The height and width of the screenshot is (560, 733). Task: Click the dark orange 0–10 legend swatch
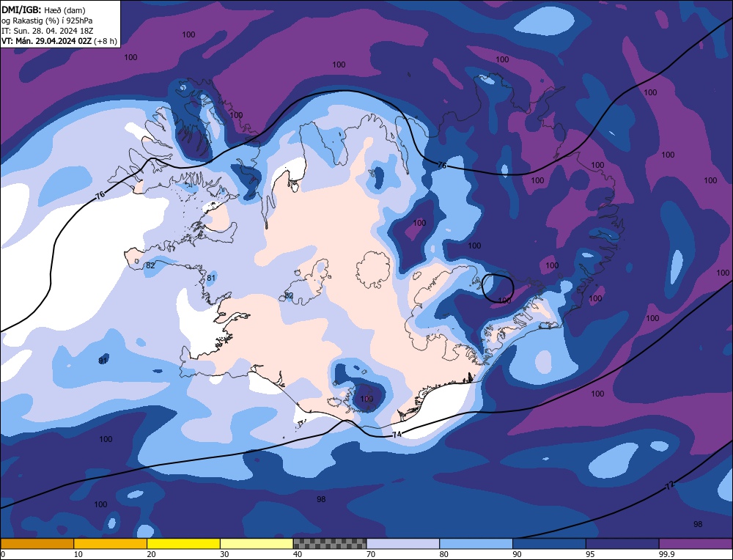coord(37,544)
